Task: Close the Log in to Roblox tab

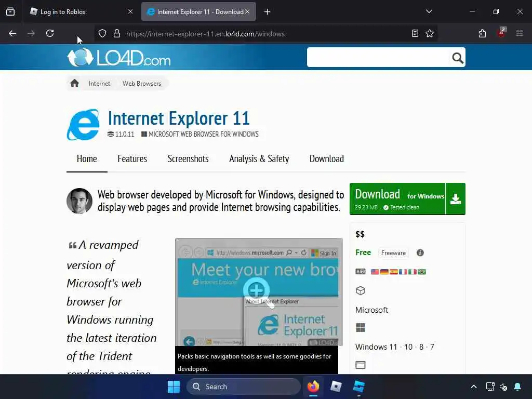Action: click(130, 11)
